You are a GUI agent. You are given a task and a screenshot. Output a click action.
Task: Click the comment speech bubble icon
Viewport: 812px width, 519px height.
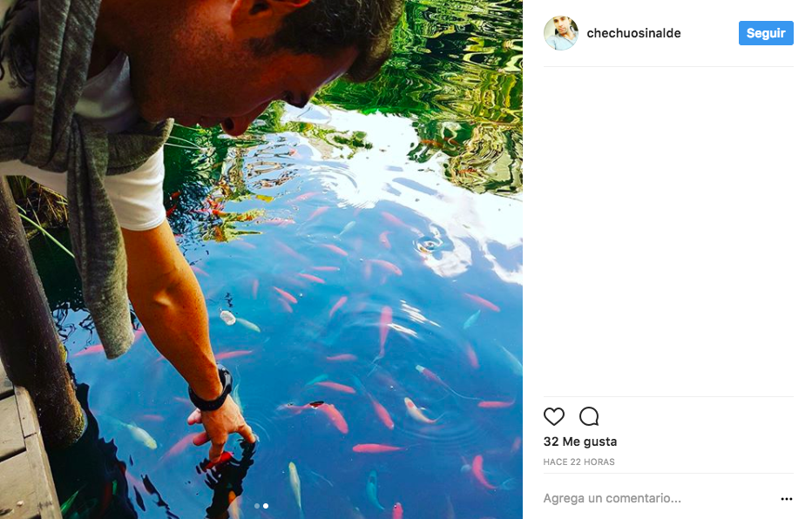click(589, 416)
